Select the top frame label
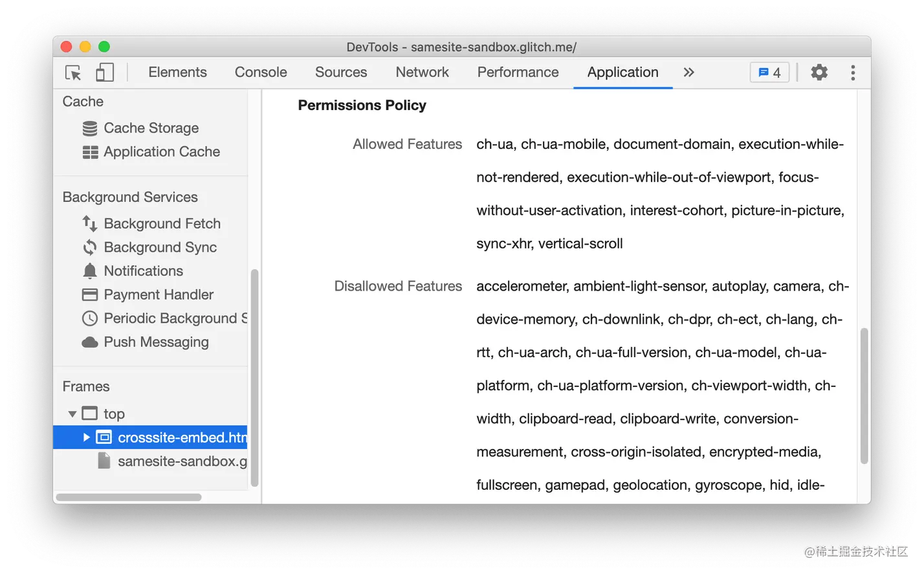This screenshot has width=924, height=574. 114,414
